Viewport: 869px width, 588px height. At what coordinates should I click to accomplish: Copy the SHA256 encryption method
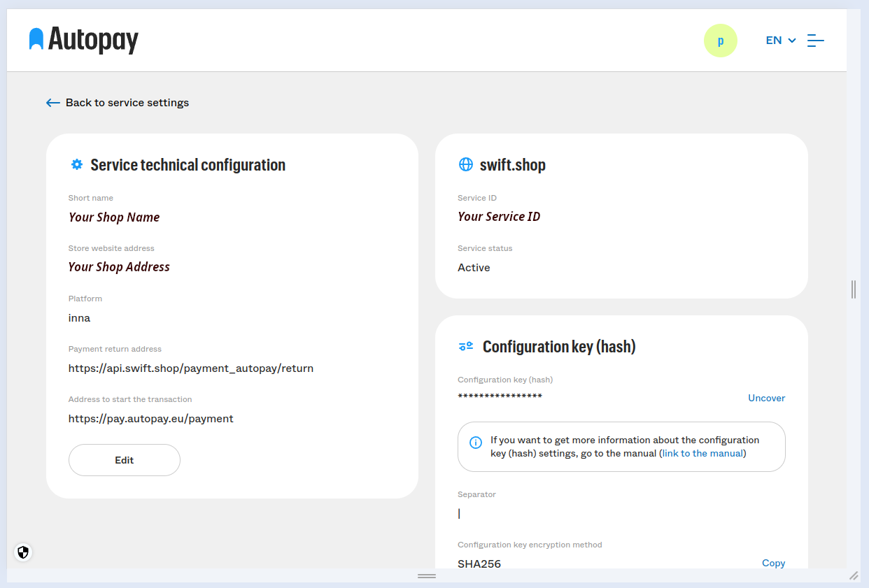pyautogui.click(x=774, y=563)
